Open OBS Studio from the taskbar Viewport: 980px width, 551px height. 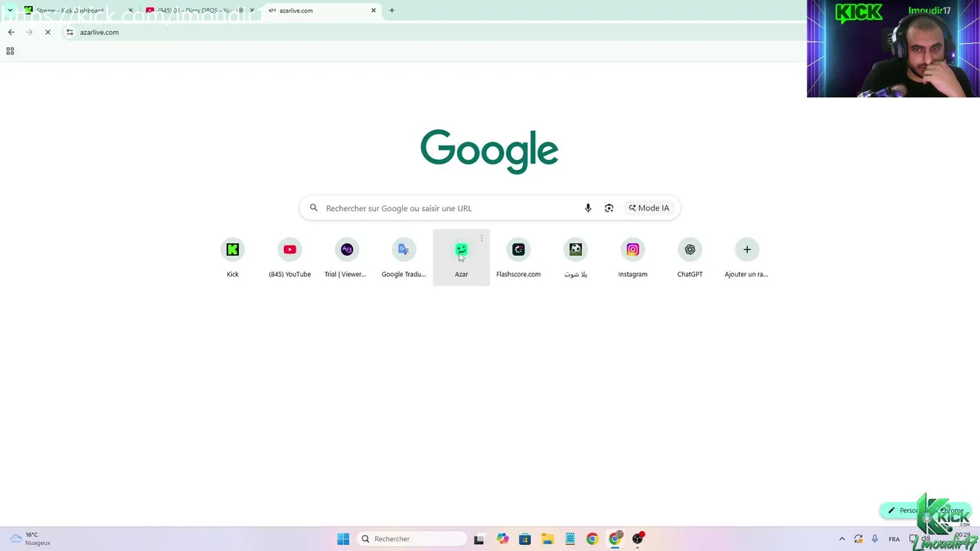click(x=638, y=539)
